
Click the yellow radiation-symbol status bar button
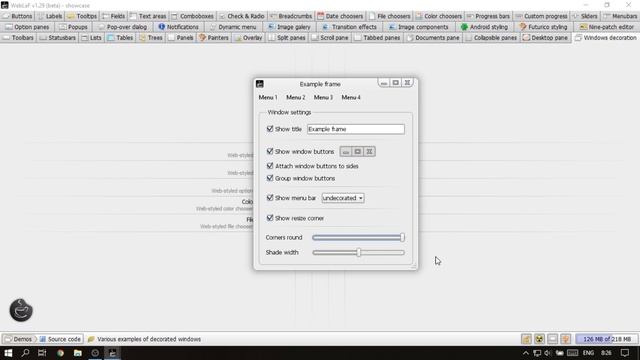tap(539, 339)
